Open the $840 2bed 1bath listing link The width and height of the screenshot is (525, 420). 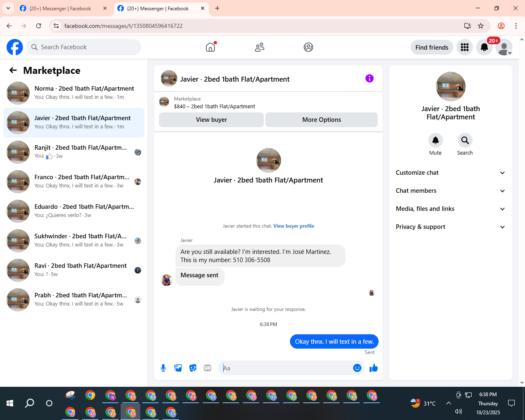click(215, 106)
